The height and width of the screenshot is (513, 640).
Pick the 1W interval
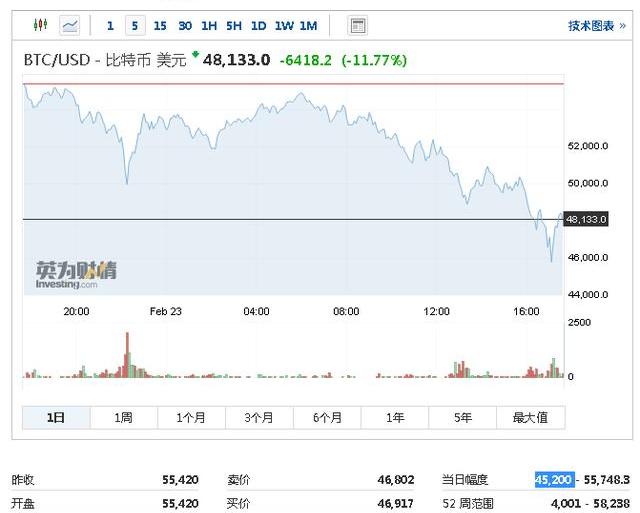(283, 26)
